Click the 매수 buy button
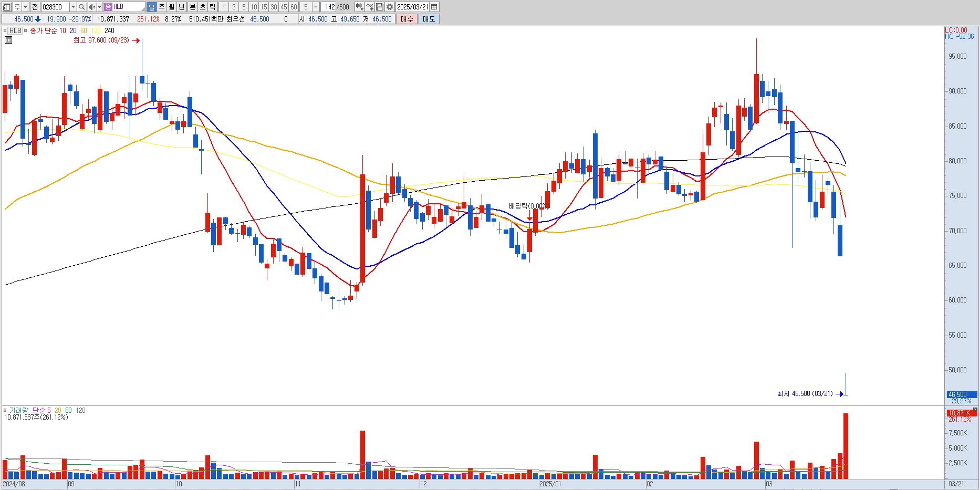The image size is (980, 490). (406, 19)
